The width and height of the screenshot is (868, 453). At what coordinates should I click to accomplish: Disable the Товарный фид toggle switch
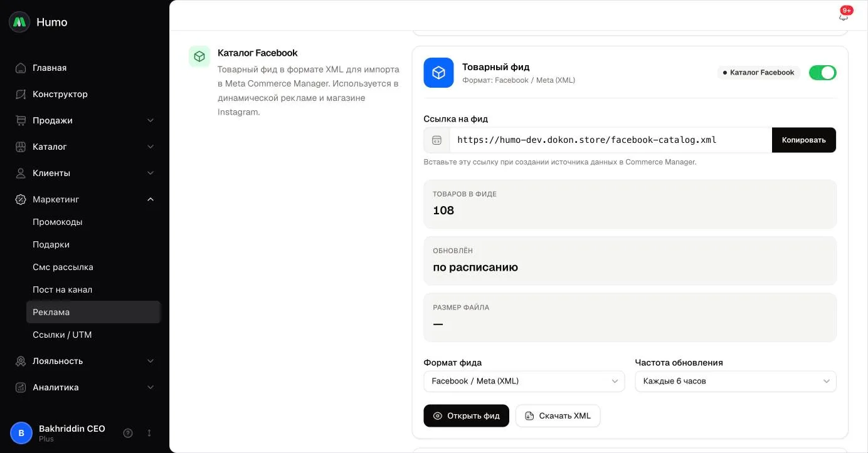click(x=823, y=73)
